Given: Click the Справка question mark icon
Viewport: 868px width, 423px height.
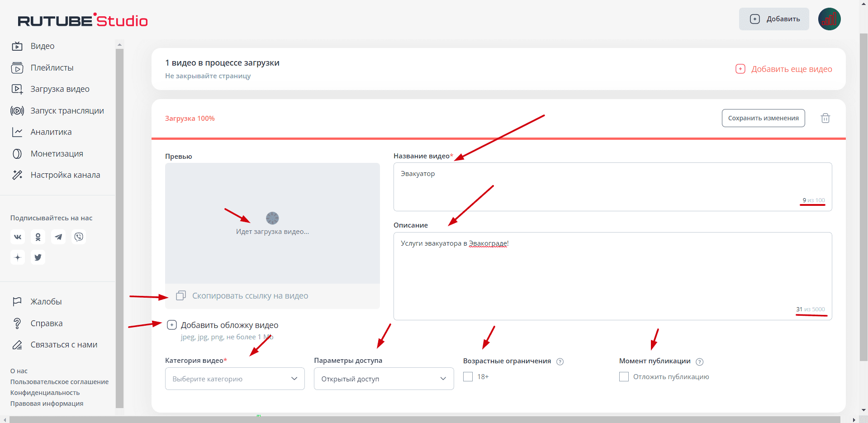Looking at the screenshot, I should [x=17, y=323].
